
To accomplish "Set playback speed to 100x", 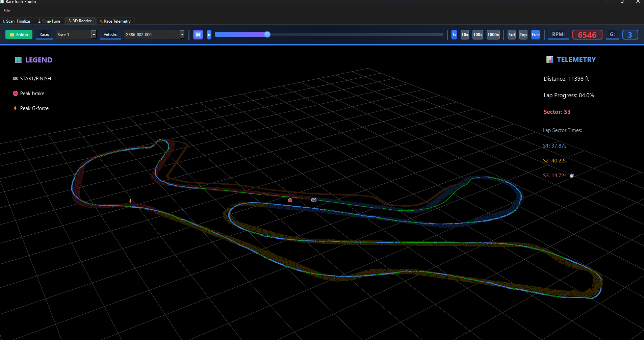I will [478, 34].
